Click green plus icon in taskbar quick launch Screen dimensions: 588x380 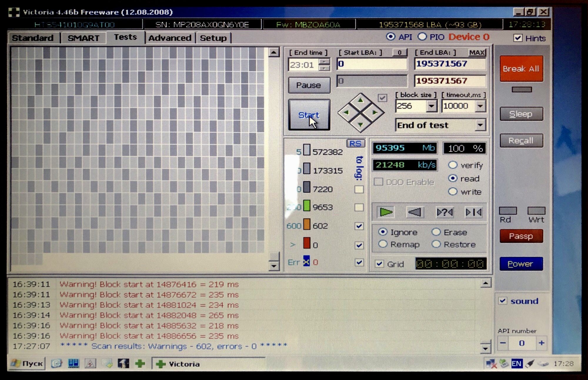point(140,364)
